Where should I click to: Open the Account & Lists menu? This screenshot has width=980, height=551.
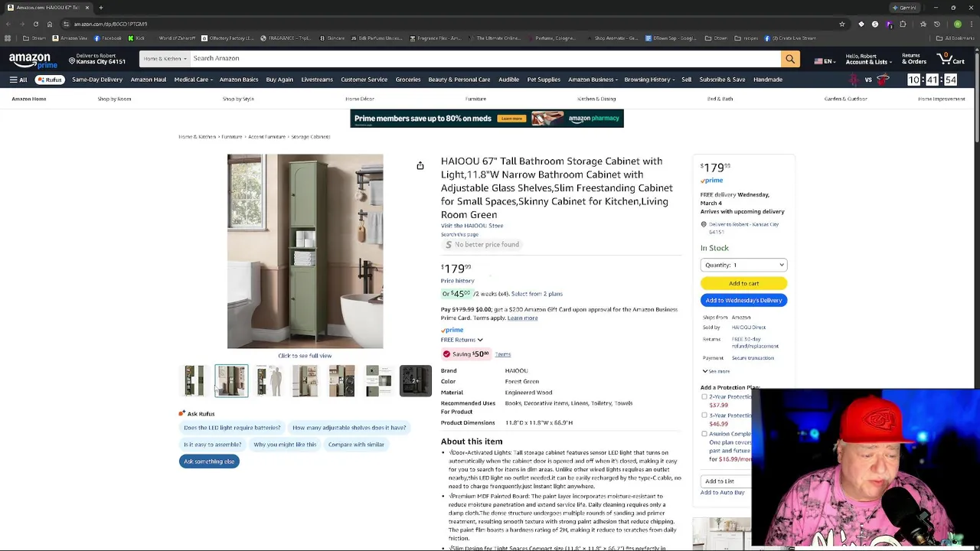(869, 59)
